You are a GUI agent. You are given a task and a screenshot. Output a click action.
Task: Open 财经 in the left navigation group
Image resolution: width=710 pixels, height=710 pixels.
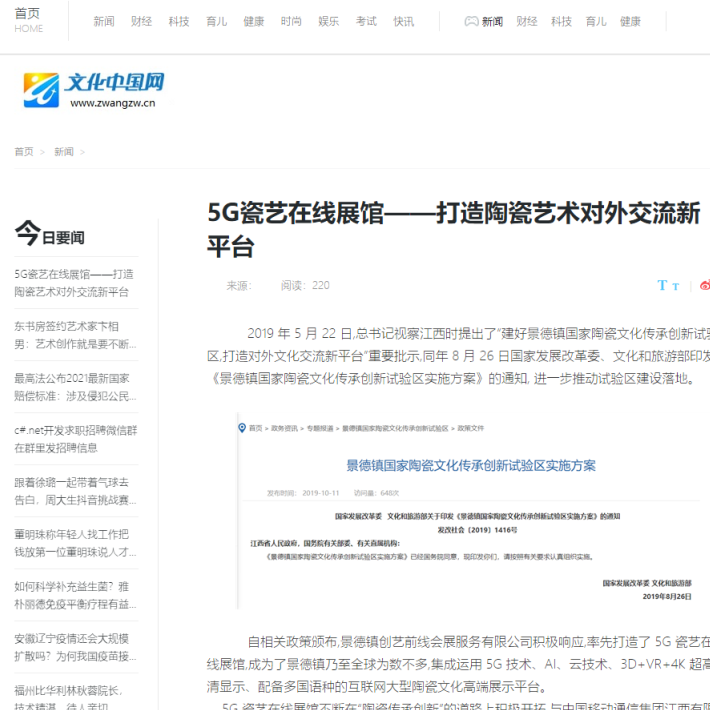pos(141,21)
